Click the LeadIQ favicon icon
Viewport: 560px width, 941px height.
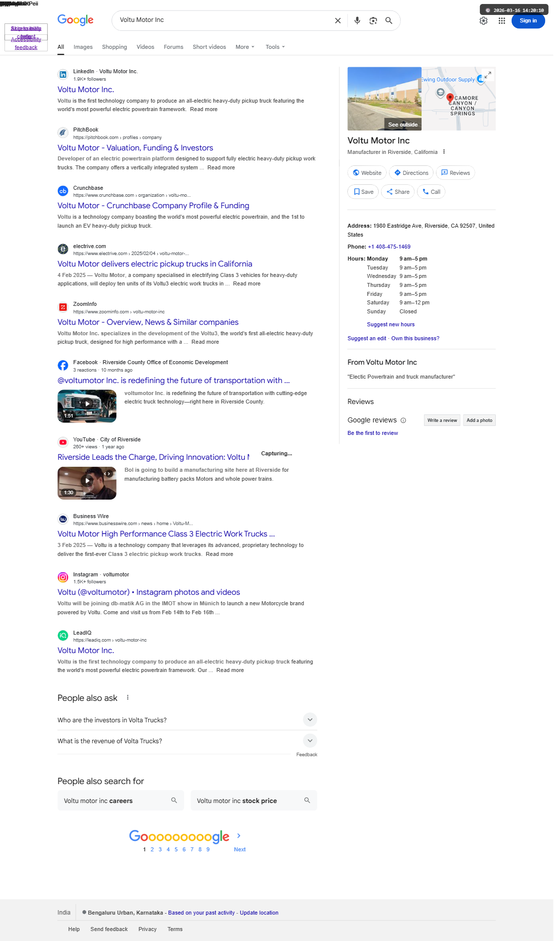(x=63, y=635)
